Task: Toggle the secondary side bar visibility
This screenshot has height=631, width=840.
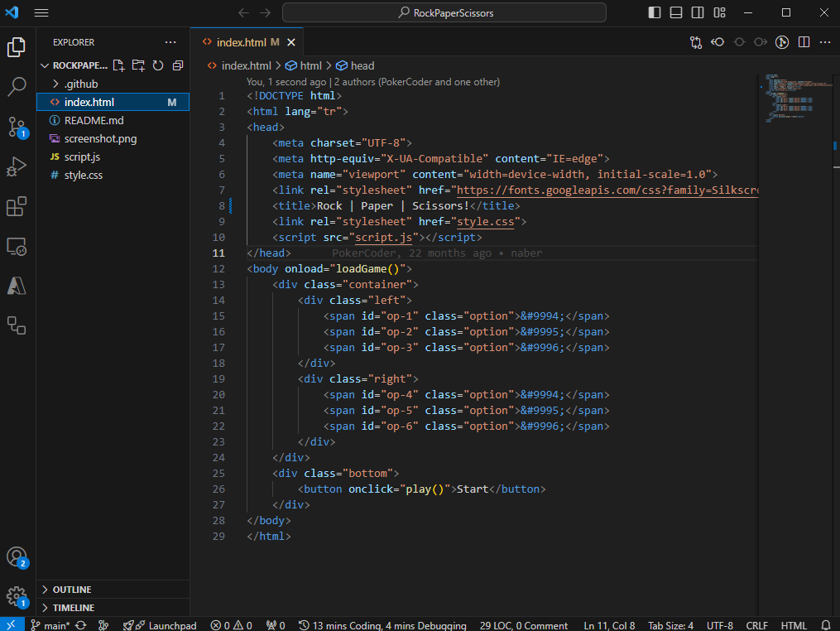Action: (x=698, y=13)
